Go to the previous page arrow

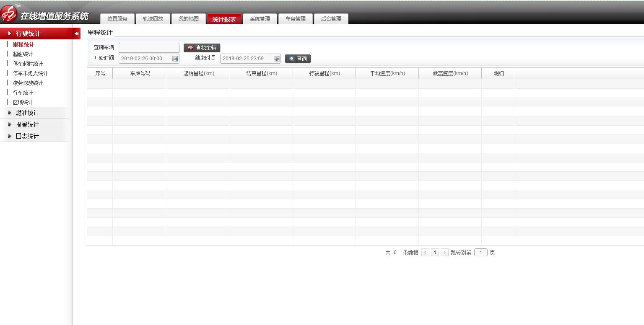pos(425,253)
